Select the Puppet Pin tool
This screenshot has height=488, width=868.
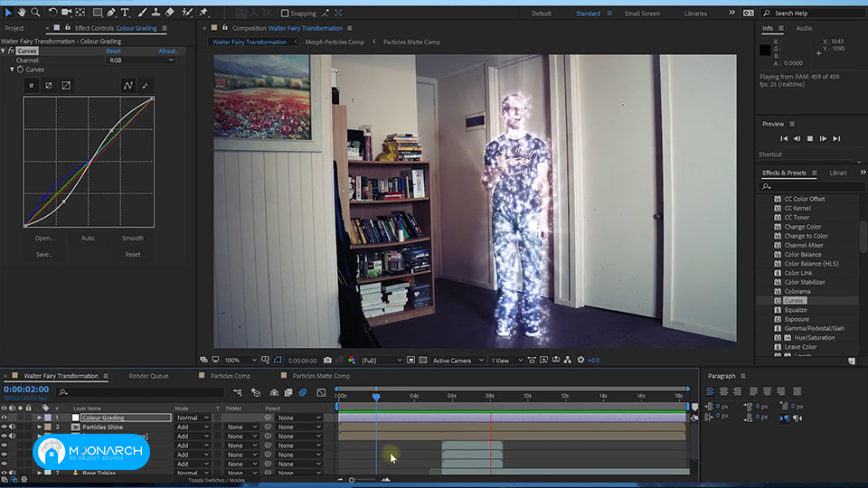click(203, 12)
